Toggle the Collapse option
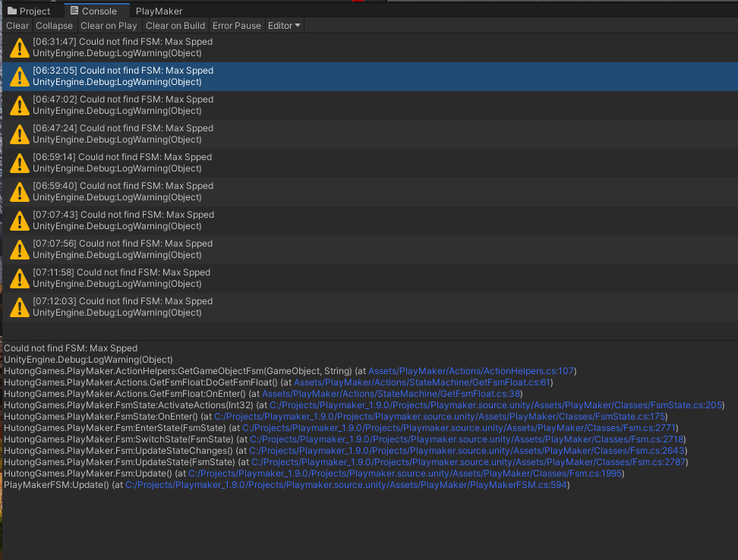This screenshot has height=560, width=738. (54, 26)
